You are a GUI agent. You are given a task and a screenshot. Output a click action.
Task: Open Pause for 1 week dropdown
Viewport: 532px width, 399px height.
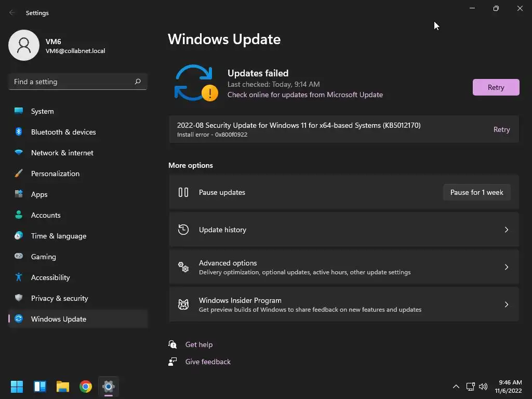tap(477, 192)
